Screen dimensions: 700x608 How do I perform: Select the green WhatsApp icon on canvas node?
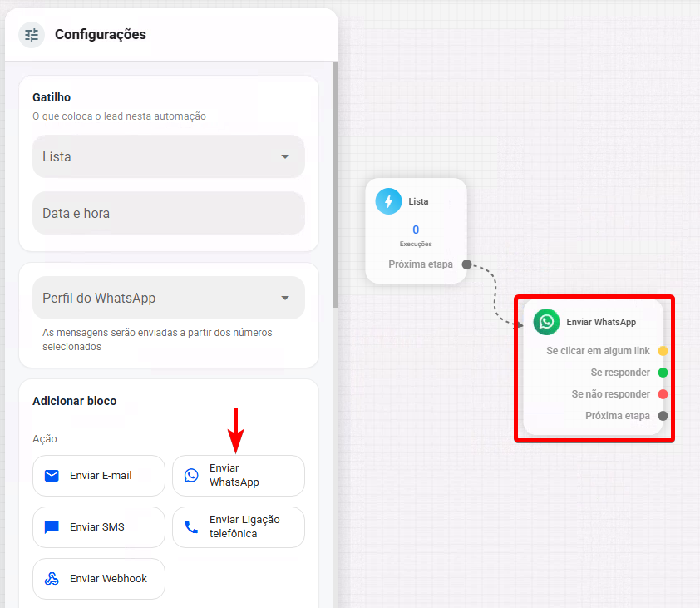coord(546,322)
